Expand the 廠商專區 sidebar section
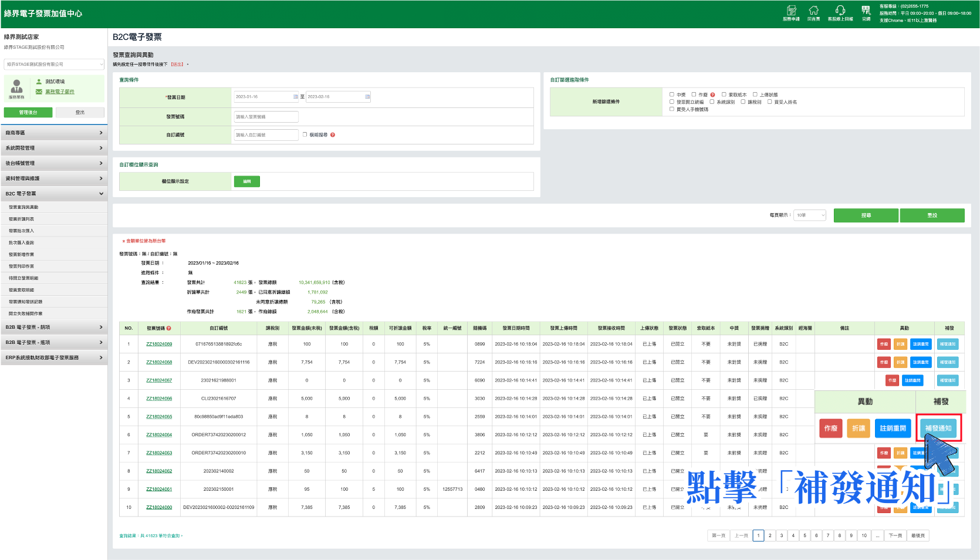The image size is (980, 560). pyautogui.click(x=54, y=133)
